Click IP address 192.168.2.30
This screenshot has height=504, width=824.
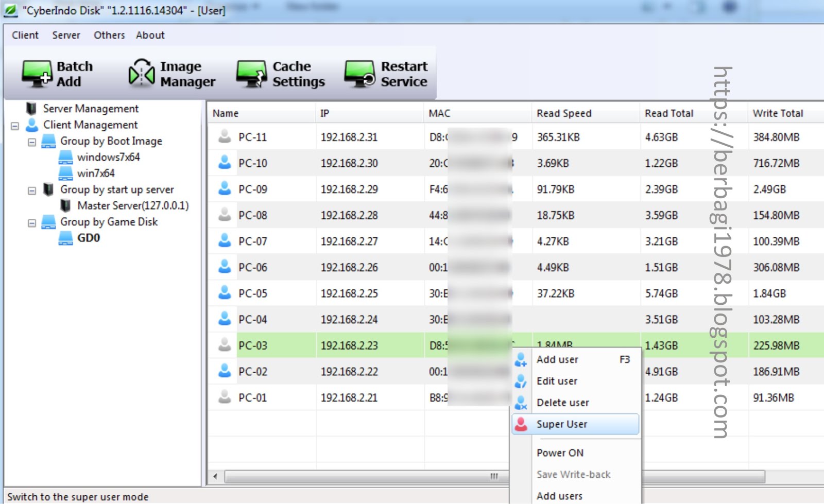(x=349, y=163)
